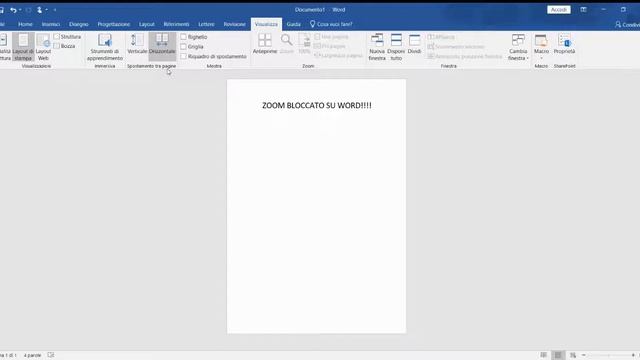Open Strumenti di apprendimento

105,47
